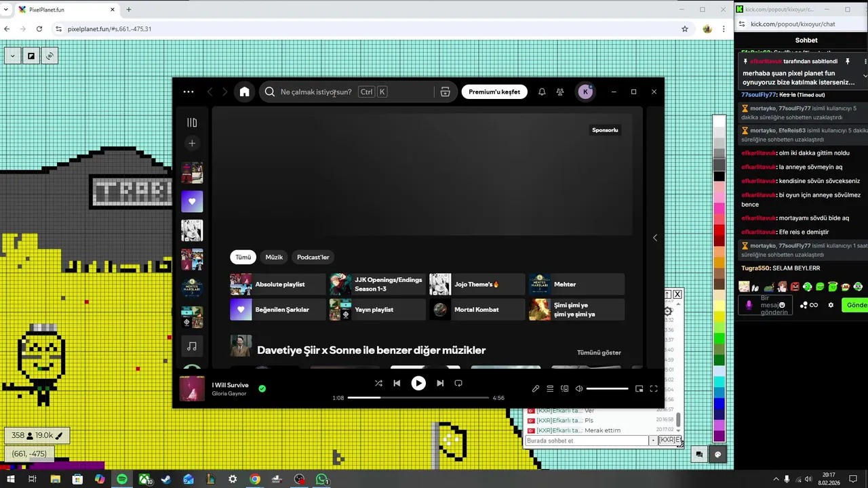The height and width of the screenshot is (488, 868).
Task: Open Spotify friend activity icon
Action: click(x=560, y=92)
